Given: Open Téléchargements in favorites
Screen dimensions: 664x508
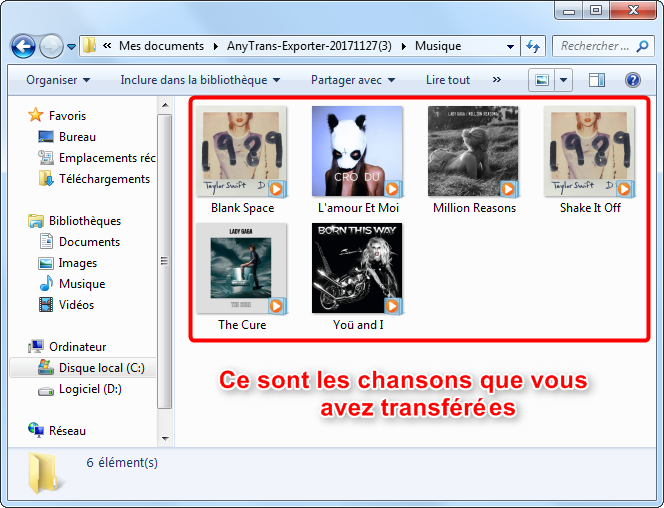Looking at the screenshot, I should click(x=105, y=179).
